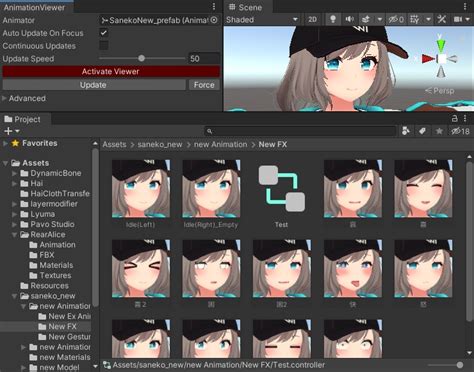Click the Update Speed slider handle
Image resolution: width=474 pixels, height=372 pixels.
point(141,58)
